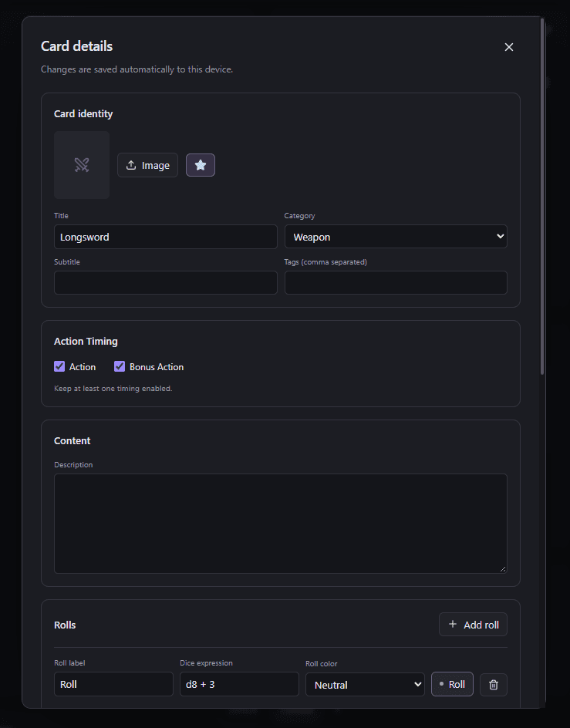Click 'Changes are saved automatically to this device.' text
570x728 pixels.
pyautogui.click(x=137, y=69)
